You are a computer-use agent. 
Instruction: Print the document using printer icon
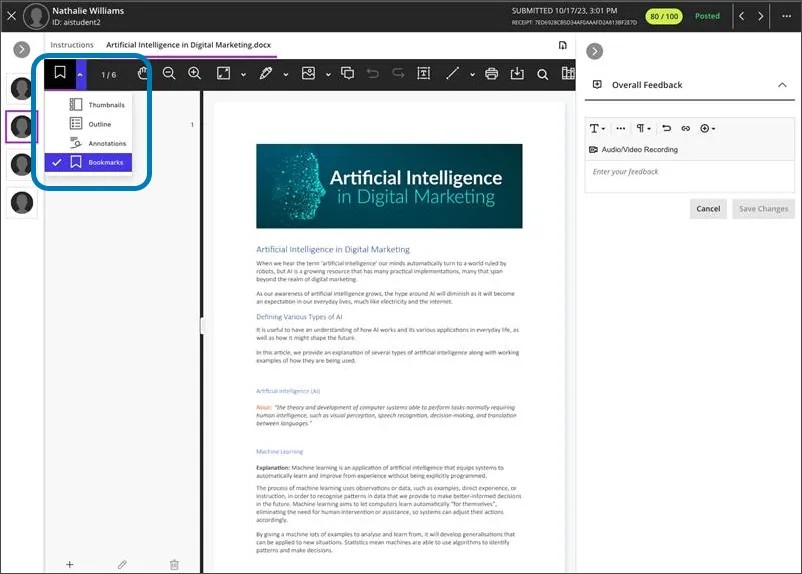pyautogui.click(x=491, y=74)
